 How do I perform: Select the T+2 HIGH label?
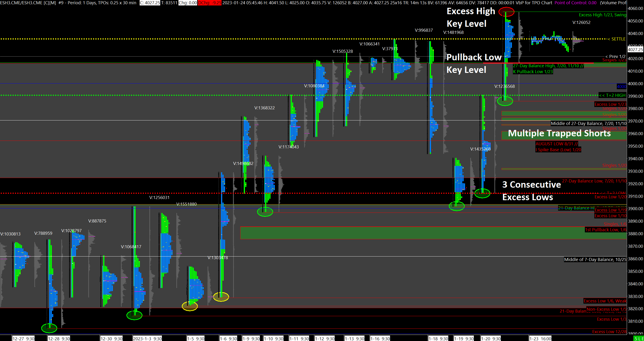[x=613, y=95]
